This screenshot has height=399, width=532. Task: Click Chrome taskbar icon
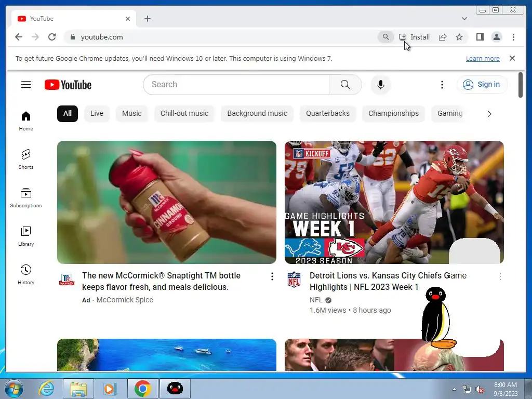[142, 389]
